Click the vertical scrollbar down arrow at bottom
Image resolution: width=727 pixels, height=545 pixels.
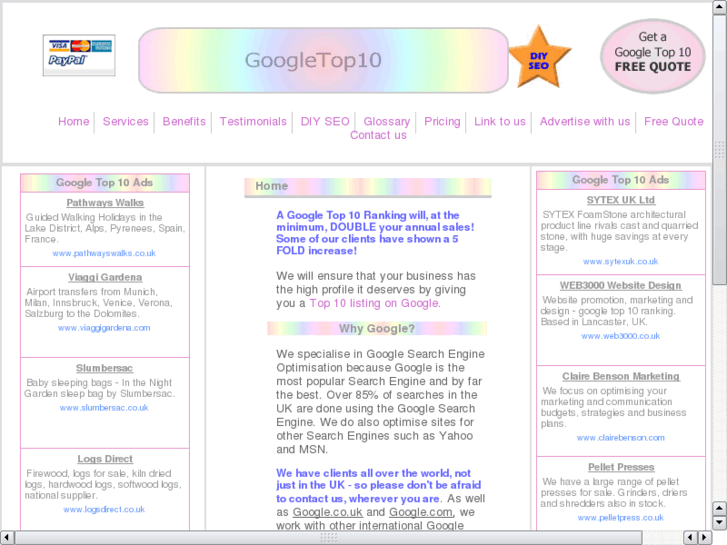click(x=719, y=523)
